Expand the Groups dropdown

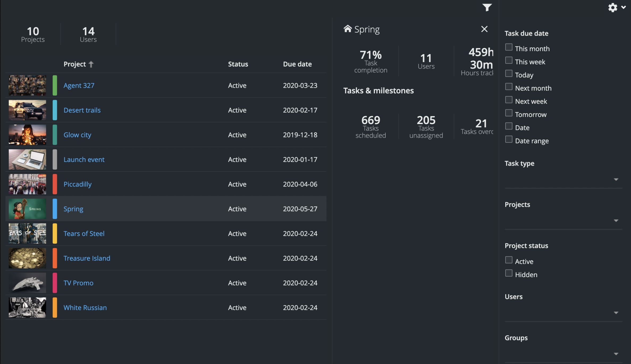[616, 354]
